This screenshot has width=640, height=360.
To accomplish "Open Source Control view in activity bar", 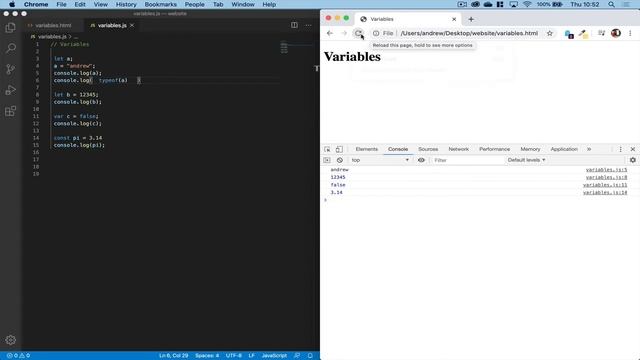I will 11,69.
